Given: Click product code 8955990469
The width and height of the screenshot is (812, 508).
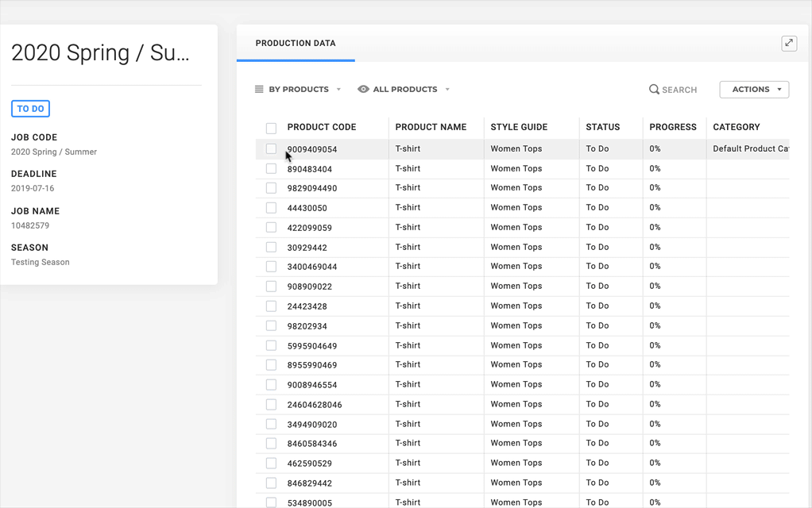Looking at the screenshot, I should 312,365.
